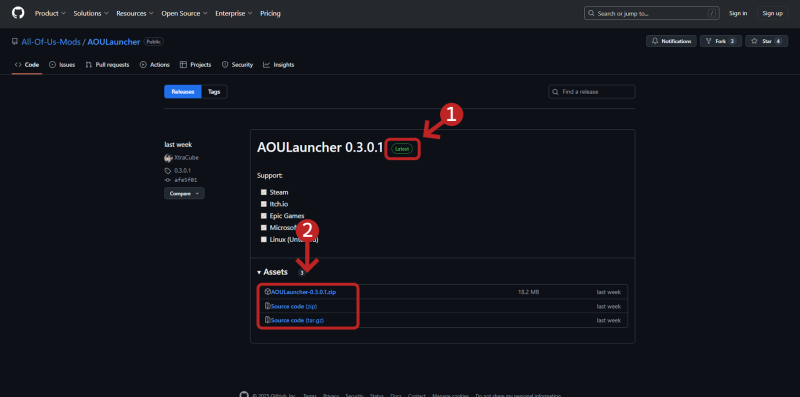Click the Public repository badge
This screenshot has width=800, height=397.
click(x=154, y=42)
